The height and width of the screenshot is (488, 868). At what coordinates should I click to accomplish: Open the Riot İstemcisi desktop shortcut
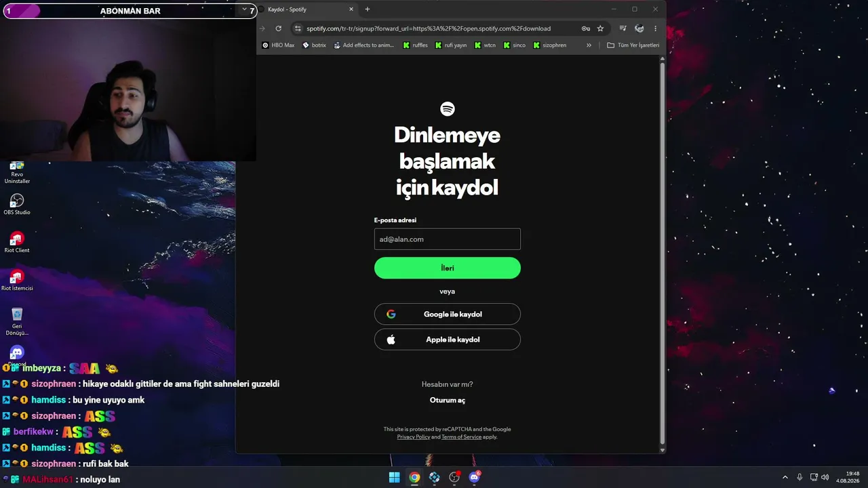[17, 281]
